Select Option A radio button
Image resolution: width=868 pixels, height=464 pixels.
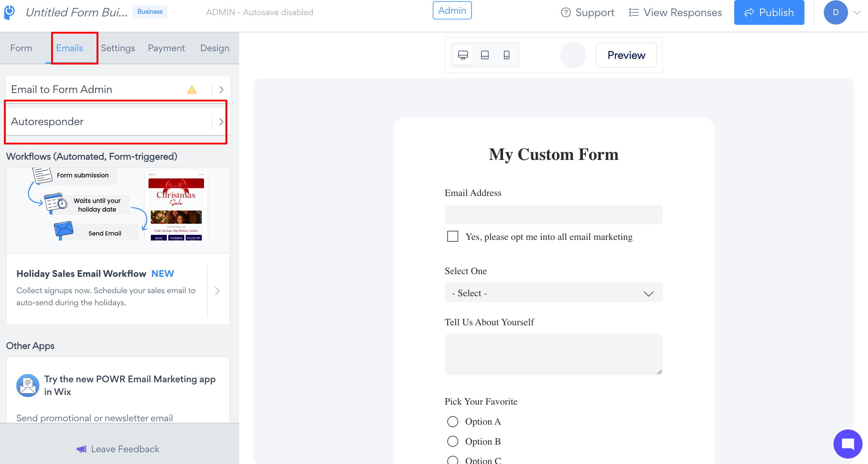[x=452, y=422]
